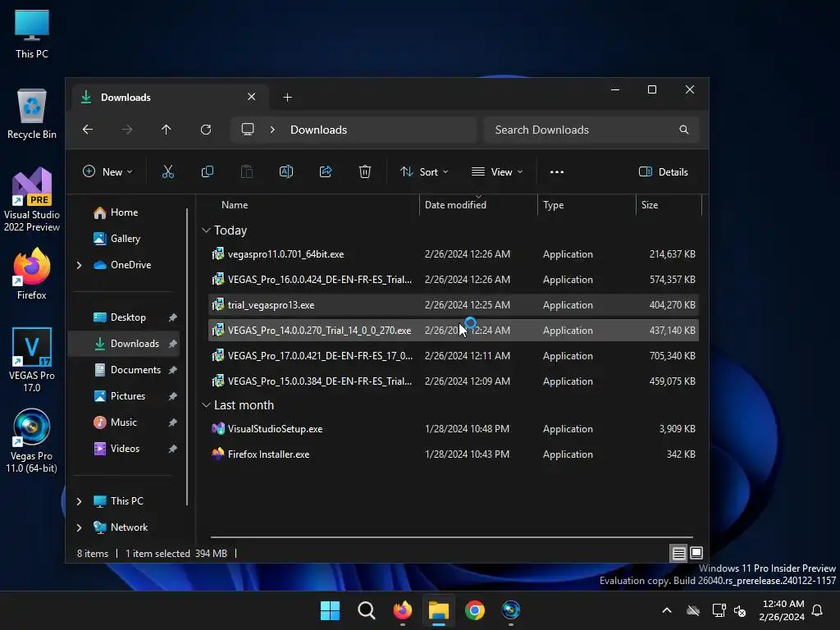Expand the OneDrive tree node
This screenshot has height=630, width=840.
coord(80,265)
